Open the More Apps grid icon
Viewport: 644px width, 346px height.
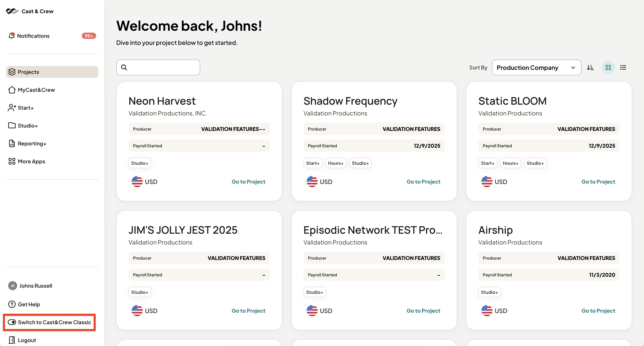pos(12,161)
